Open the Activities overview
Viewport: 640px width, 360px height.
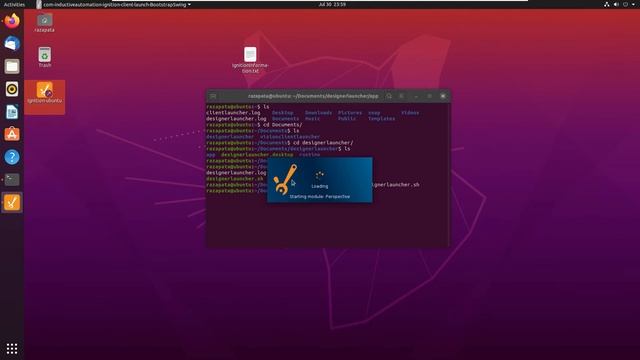coord(14,4)
